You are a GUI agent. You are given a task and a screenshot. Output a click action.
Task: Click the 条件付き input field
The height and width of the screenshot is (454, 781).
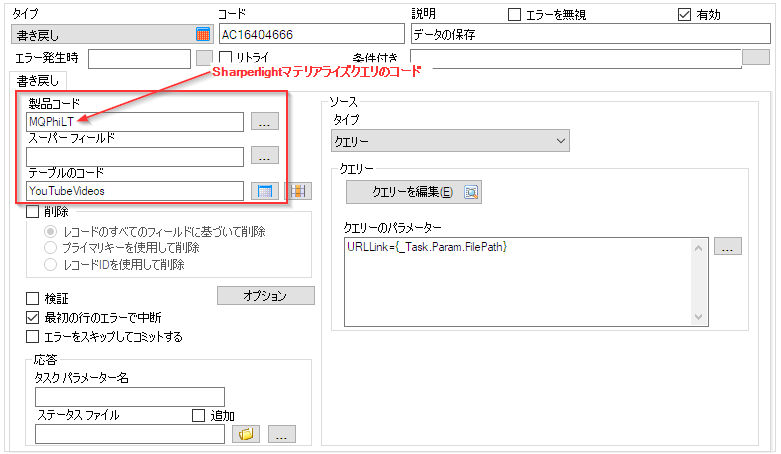click(x=576, y=59)
